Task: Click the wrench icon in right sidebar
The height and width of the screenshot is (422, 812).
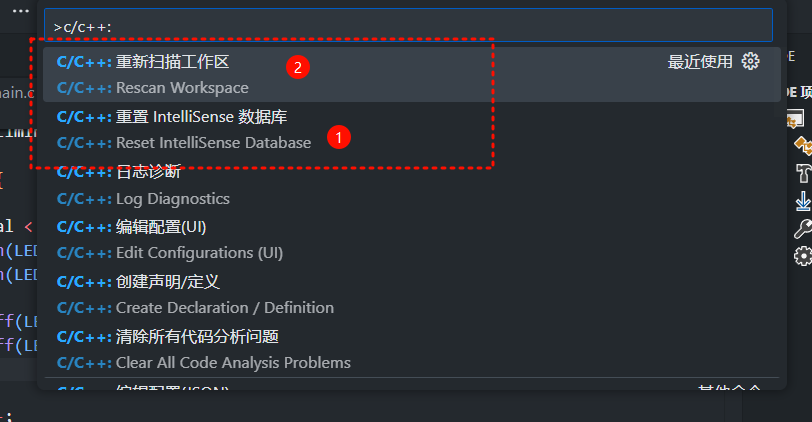Action: [x=802, y=229]
